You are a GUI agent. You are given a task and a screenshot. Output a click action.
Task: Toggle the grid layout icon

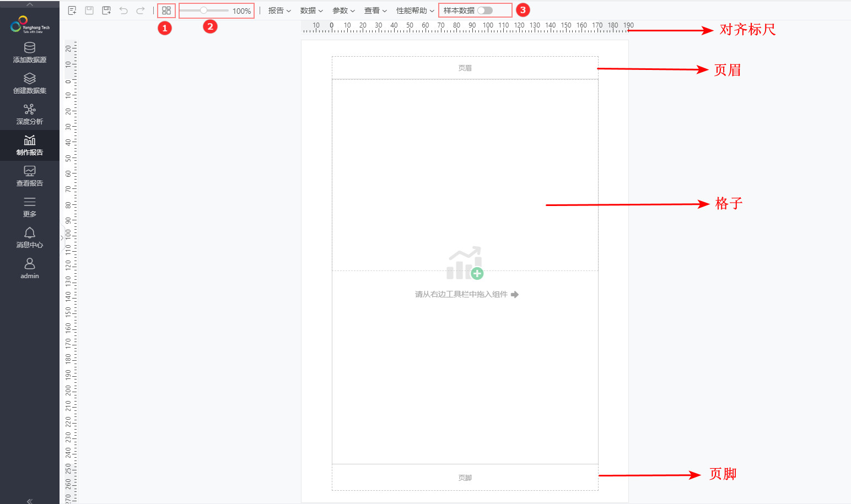pyautogui.click(x=166, y=10)
